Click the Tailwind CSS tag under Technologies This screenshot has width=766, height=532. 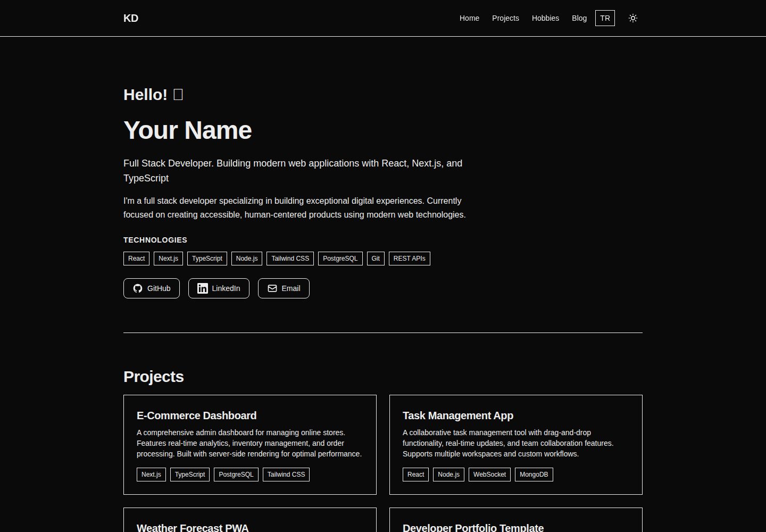pos(290,259)
